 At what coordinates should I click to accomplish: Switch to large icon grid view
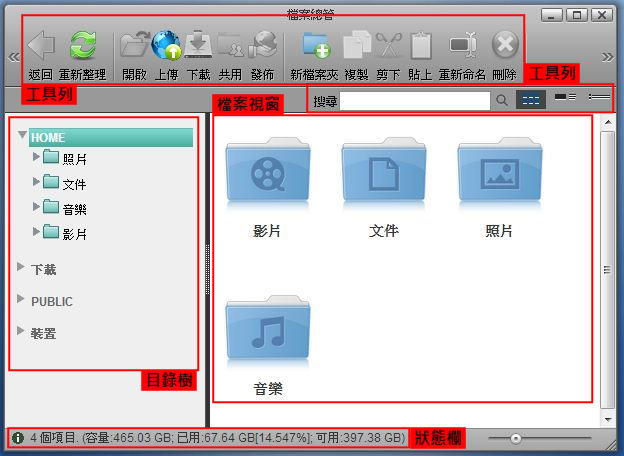[532, 100]
